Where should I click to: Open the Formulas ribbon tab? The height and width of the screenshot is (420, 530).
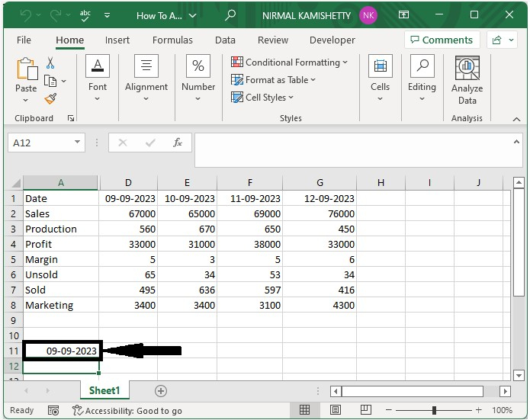point(172,40)
